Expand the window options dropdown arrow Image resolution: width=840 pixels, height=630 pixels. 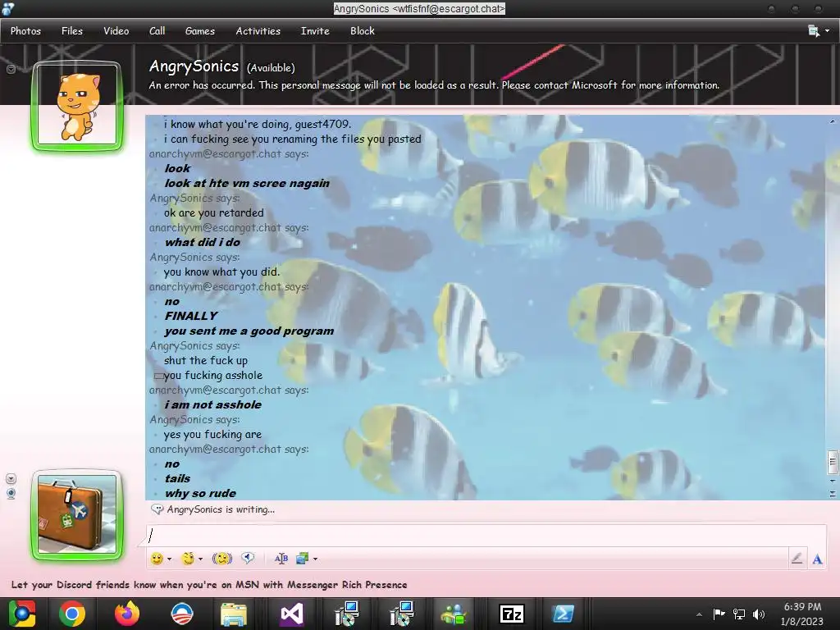(x=828, y=31)
